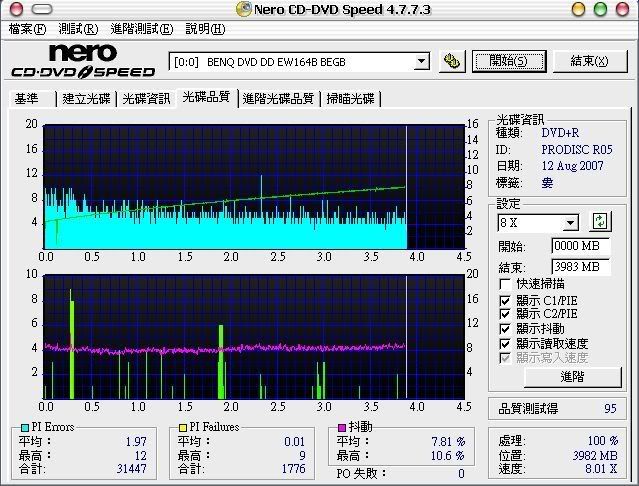639x486 pixels.
Task: Click the 結束 3983 MB input field
Action: click(581, 267)
